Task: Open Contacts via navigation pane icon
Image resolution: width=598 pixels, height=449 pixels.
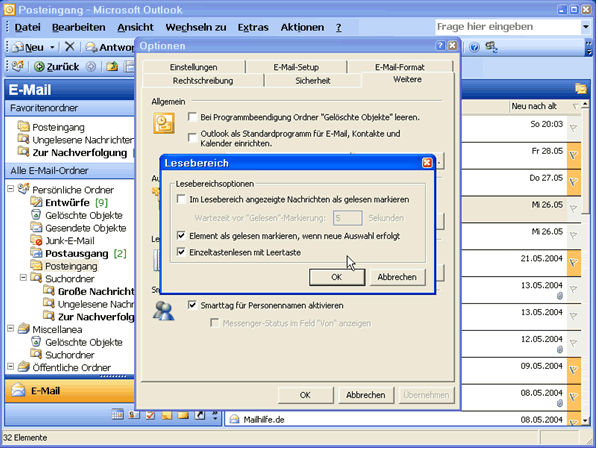Action: pos(134,414)
